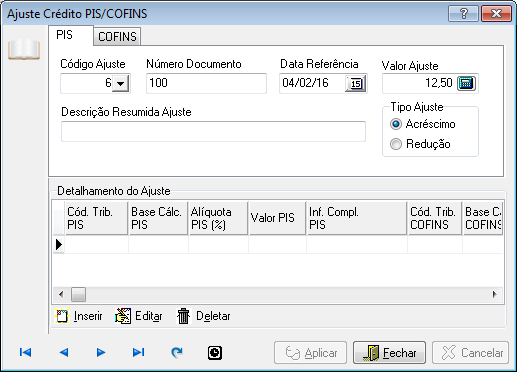
Task: Select the Redução radio option
Action: (396, 144)
